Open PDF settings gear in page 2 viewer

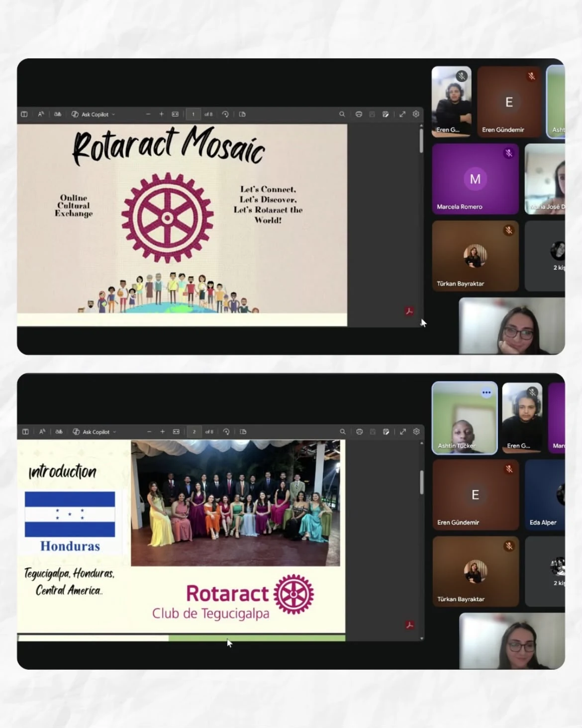416,431
